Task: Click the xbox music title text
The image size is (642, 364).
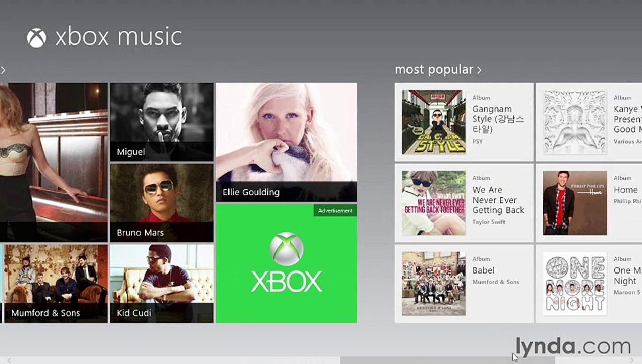Action: (119, 37)
